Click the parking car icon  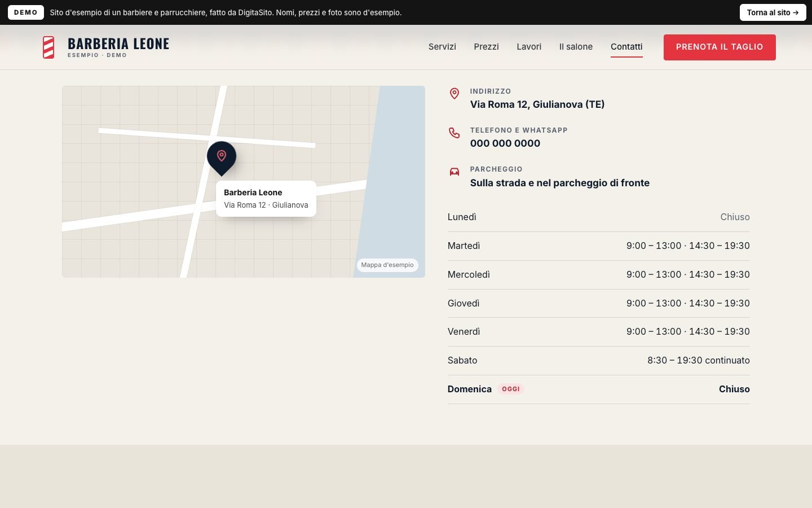[454, 172]
